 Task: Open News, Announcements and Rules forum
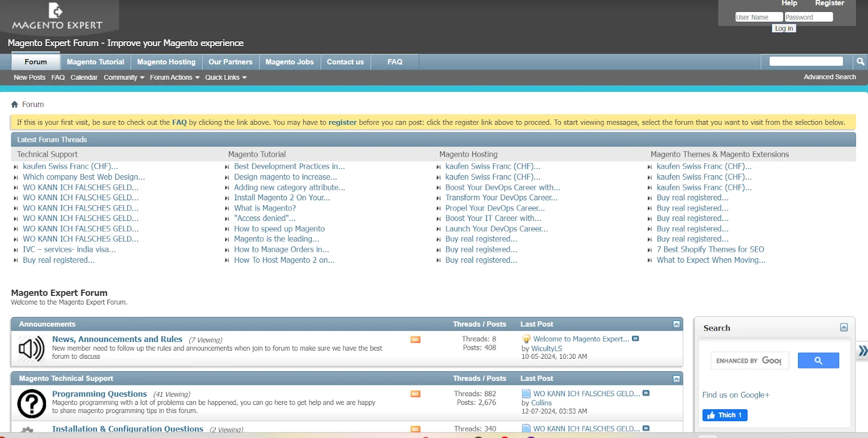117,339
